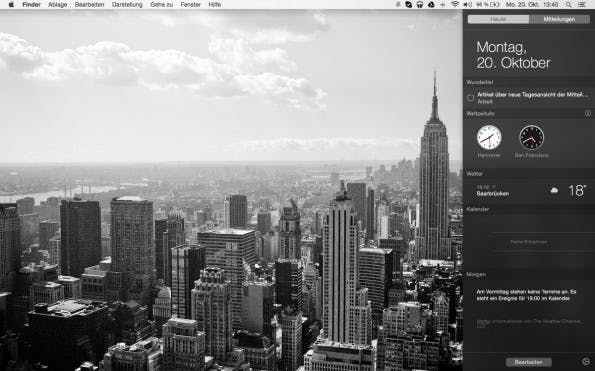595x371 pixels.
Task: Open the Apple menu
Action: coord(11,5)
